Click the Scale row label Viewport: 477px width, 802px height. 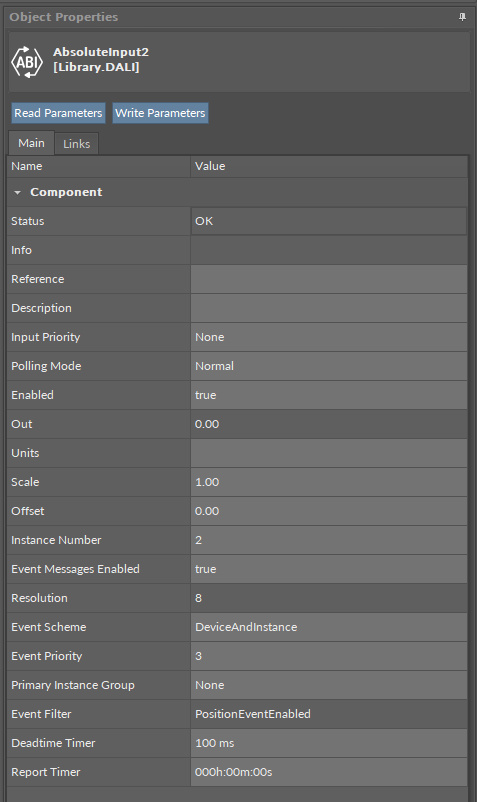click(x=25, y=482)
